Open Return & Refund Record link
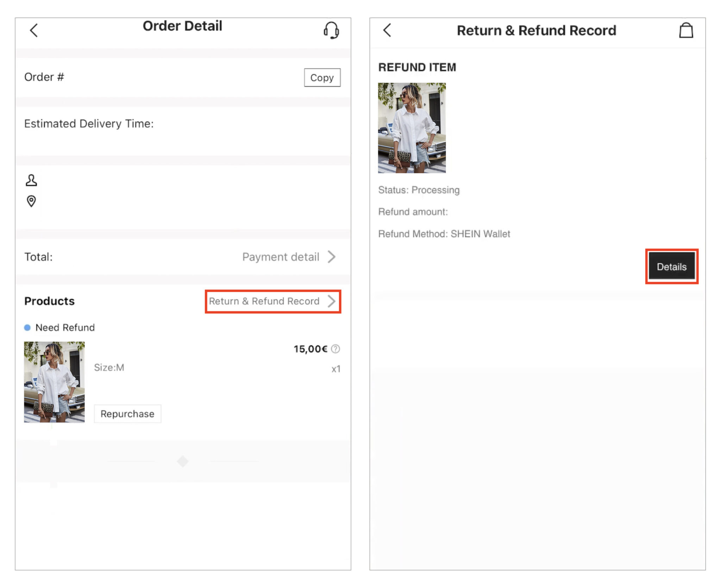Image resolution: width=721 pixels, height=588 pixels. pos(264,301)
